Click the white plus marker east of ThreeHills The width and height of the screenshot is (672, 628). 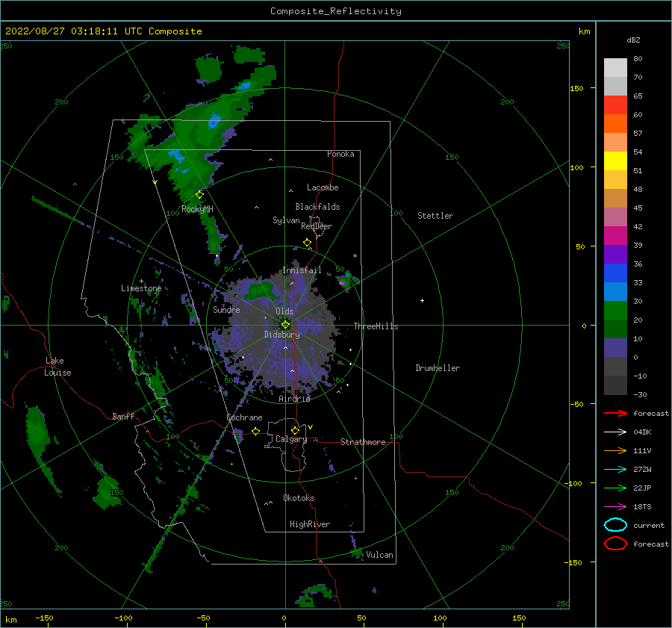click(422, 300)
